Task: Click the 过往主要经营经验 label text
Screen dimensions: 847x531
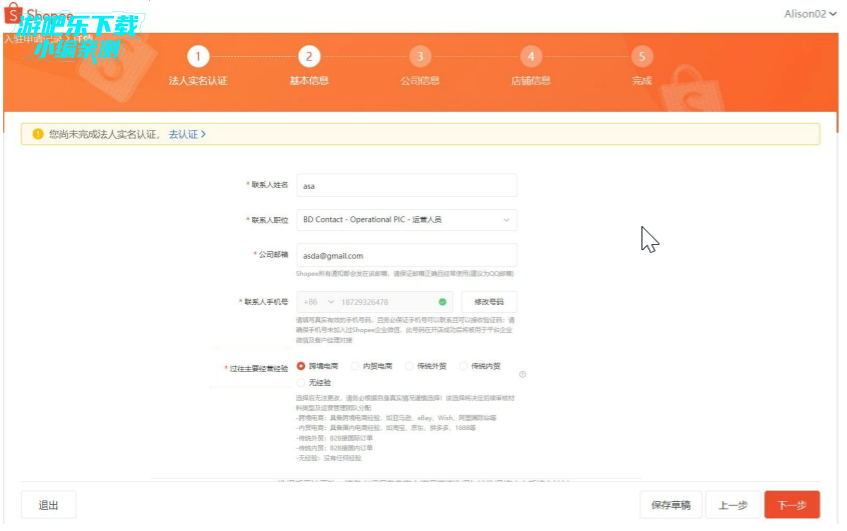Action: tap(259, 368)
